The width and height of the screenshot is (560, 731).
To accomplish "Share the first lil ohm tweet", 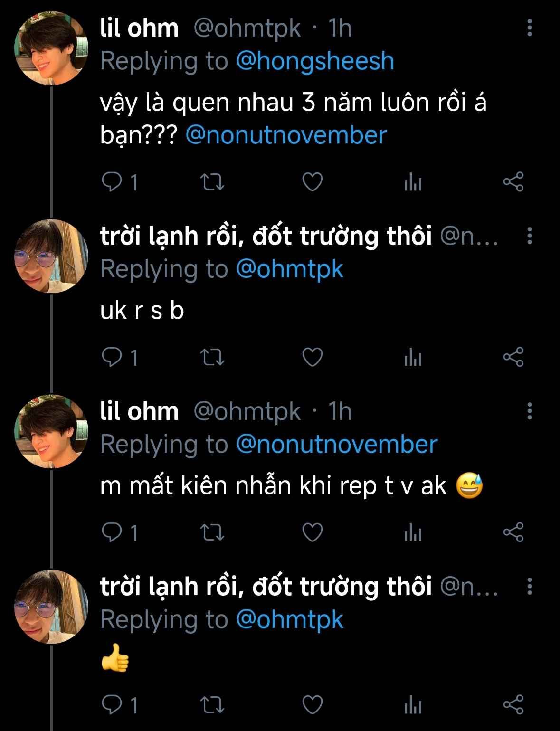I will click(513, 182).
